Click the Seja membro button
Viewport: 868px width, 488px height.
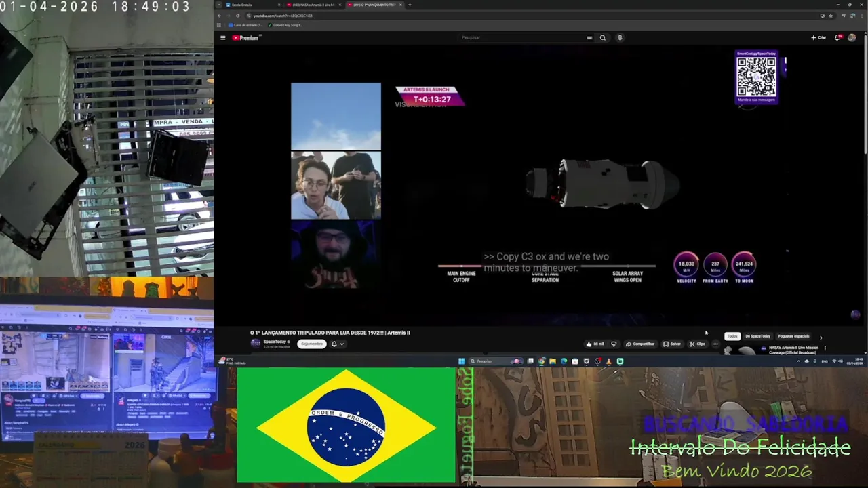click(311, 344)
